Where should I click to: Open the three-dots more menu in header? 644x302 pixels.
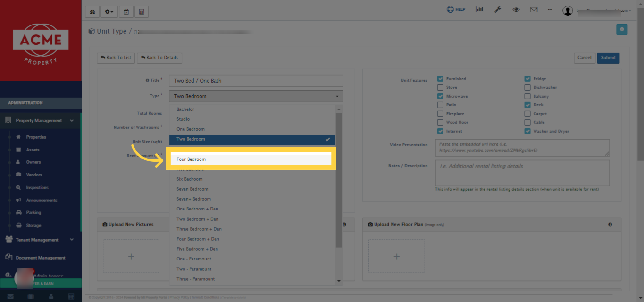[x=550, y=10]
